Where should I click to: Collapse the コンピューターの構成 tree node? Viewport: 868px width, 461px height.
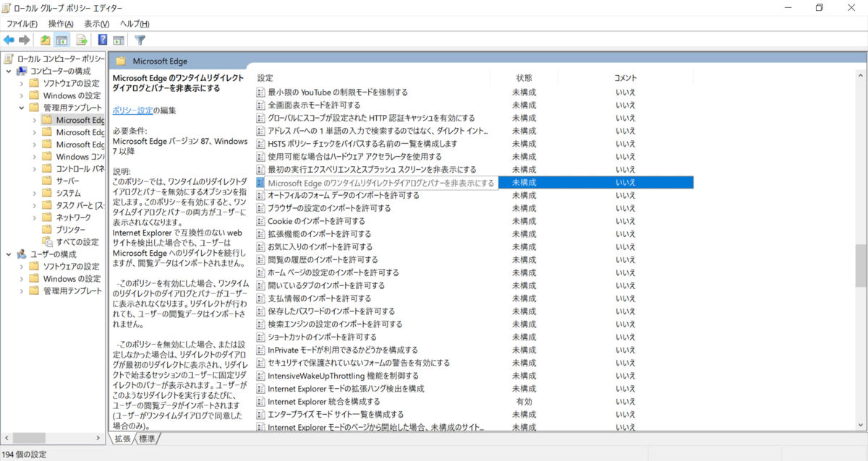pyautogui.click(x=9, y=71)
